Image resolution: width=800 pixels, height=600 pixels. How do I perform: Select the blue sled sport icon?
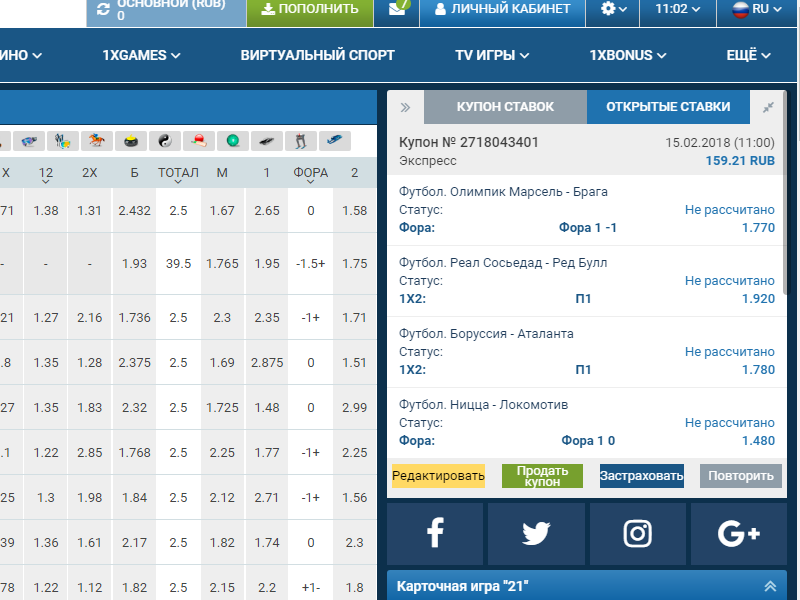(335, 141)
